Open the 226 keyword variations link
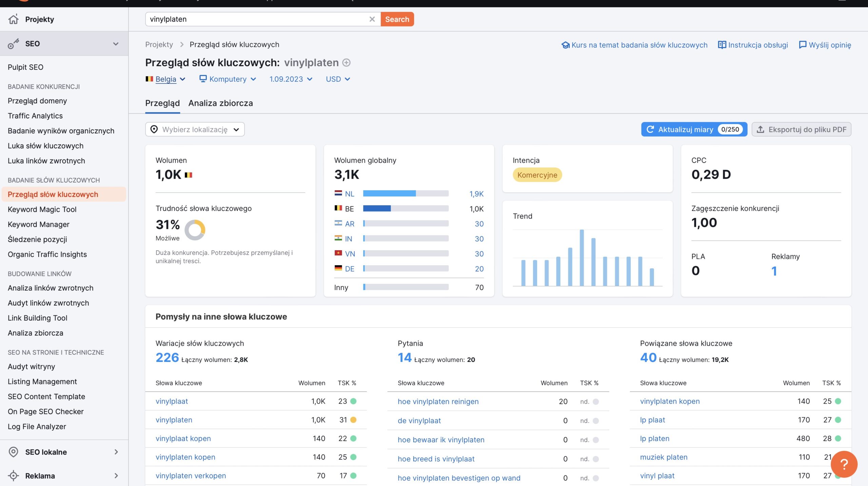The width and height of the screenshot is (868, 486). coord(167,357)
